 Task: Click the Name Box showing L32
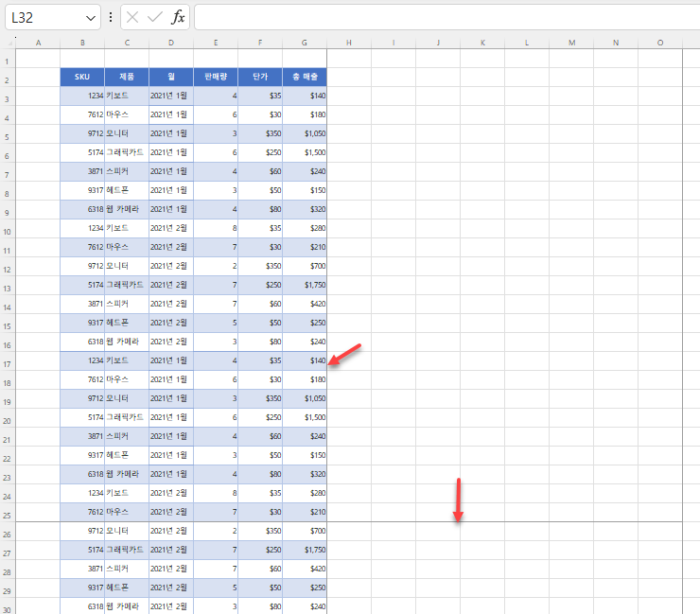pyautogui.click(x=46, y=18)
